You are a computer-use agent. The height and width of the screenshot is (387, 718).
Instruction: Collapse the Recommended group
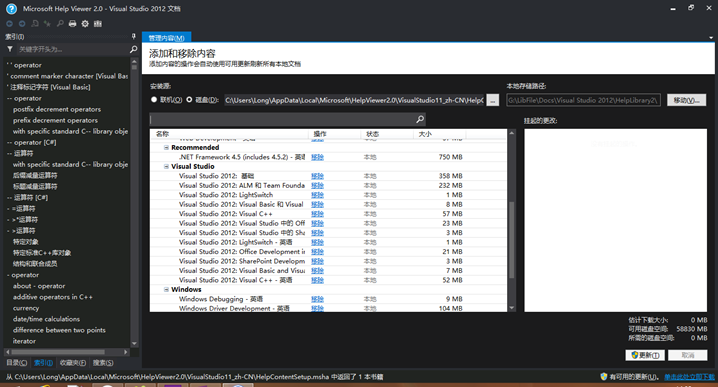[x=167, y=147]
